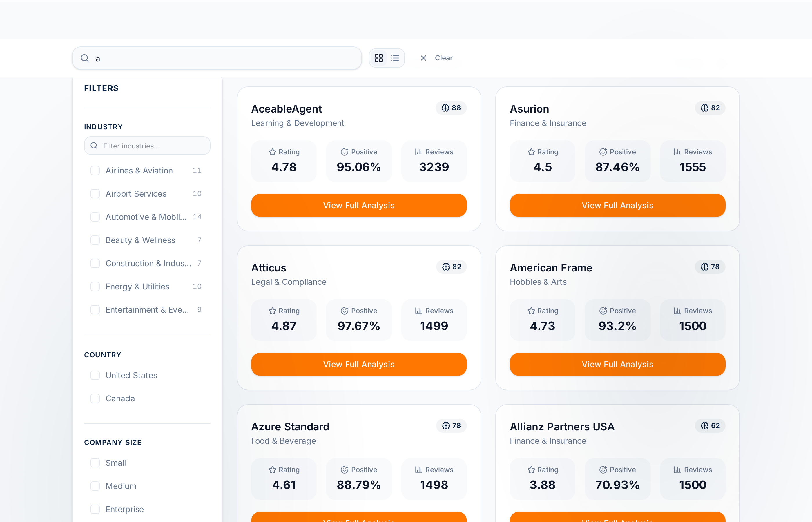Screen dimensions: 812x522
Task: Click the Positive smiley icon on American Frame card
Action: (603, 311)
